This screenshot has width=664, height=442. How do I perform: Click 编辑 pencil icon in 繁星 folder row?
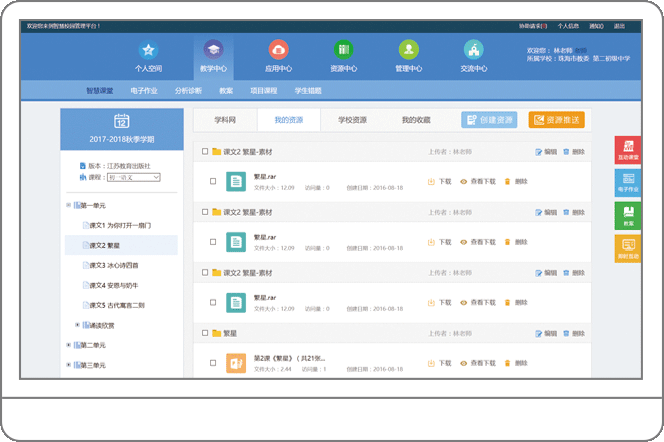pos(538,334)
